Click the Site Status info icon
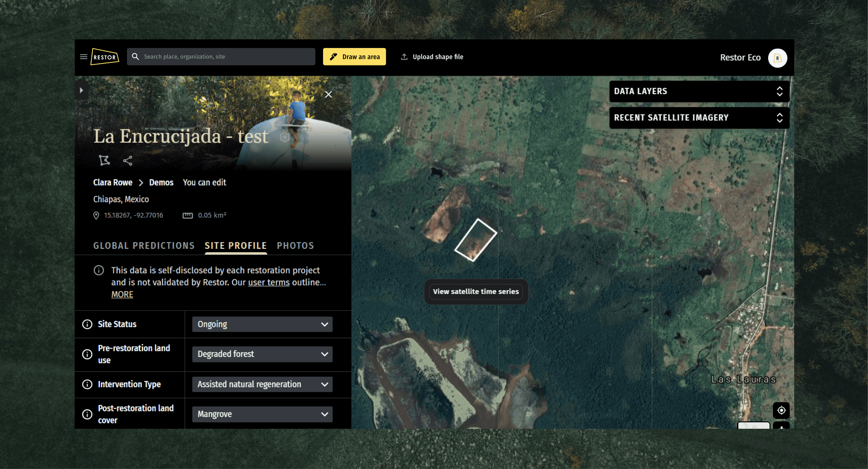Image resolution: width=868 pixels, height=469 pixels. [87, 324]
